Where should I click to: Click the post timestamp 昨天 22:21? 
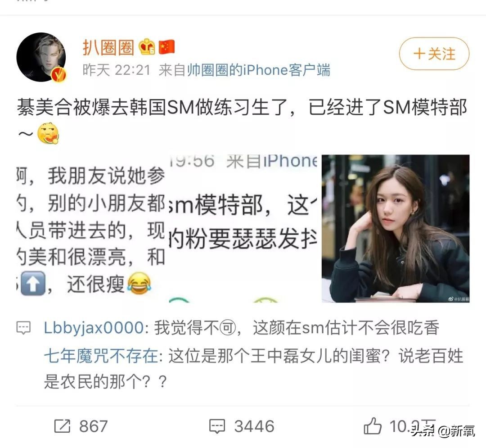pos(116,70)
